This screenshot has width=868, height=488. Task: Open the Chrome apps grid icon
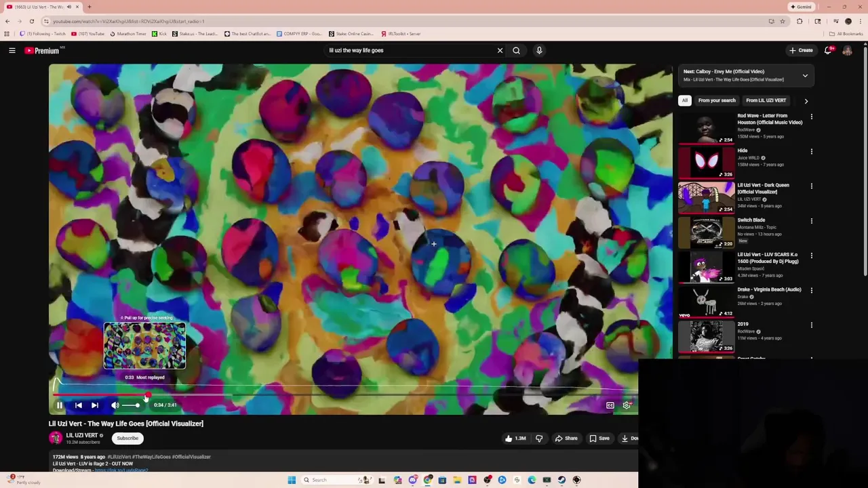[7, 33]
